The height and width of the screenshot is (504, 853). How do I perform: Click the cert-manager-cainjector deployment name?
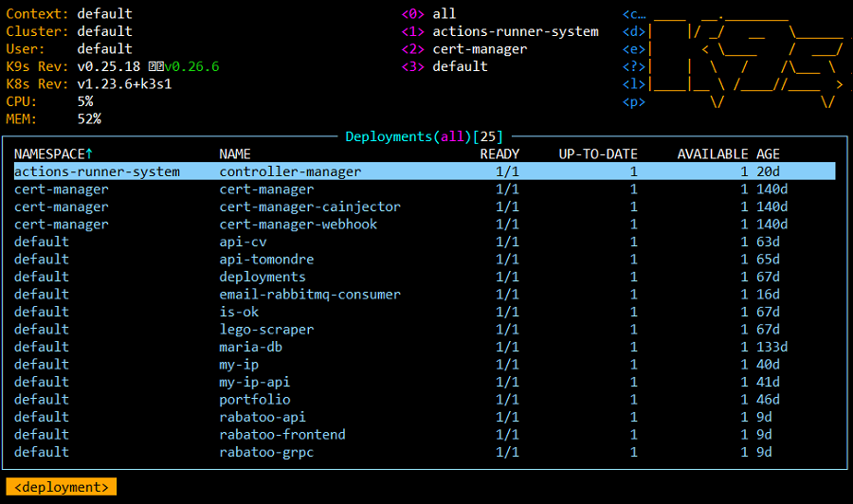tap(310, 207)
